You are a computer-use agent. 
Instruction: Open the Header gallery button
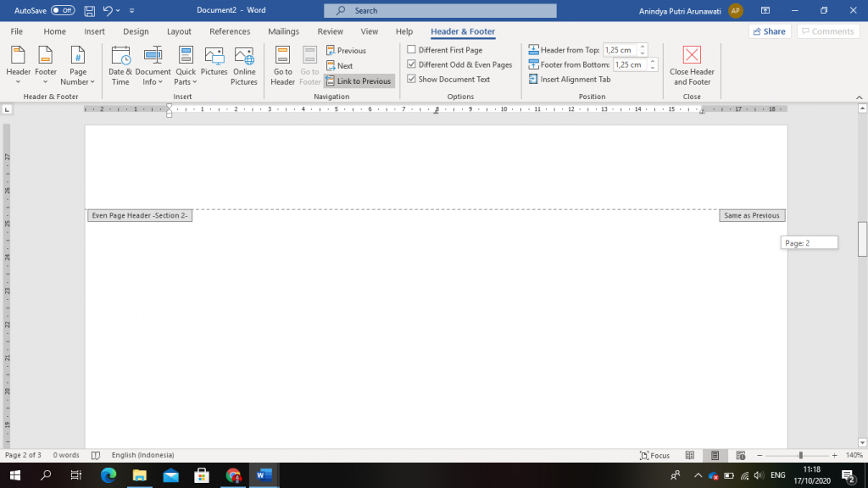(x=18, y=66)
